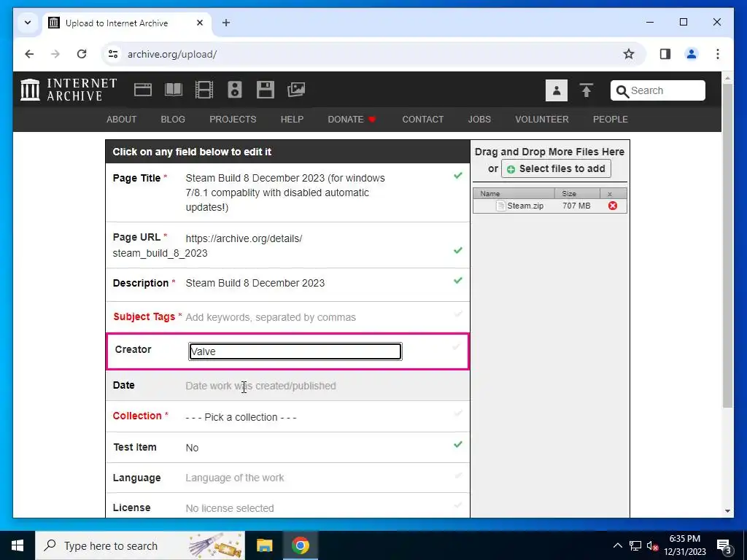Click the muted volume tray icon

click(653, 546)
